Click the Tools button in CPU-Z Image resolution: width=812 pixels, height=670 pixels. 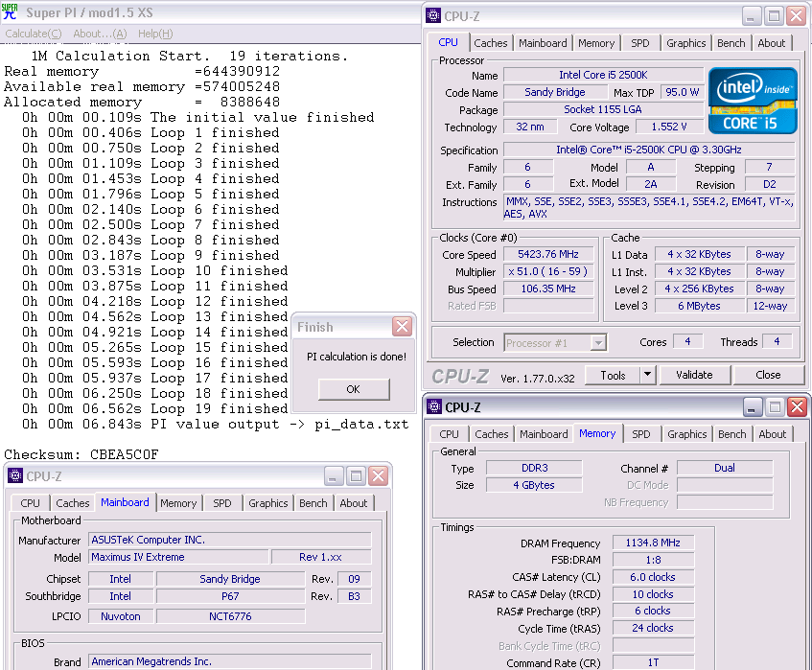[x=614, y=375]
